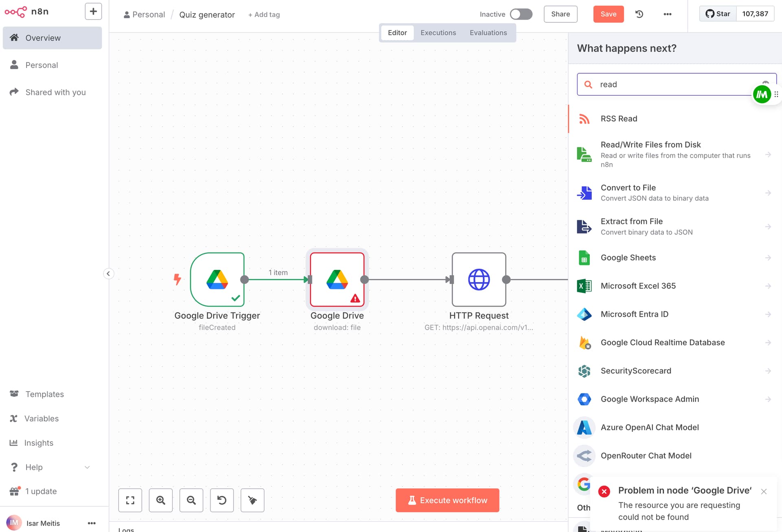The width and height of the screenshot is (782, 532).
Task: Click the GitHub Star button
Action: (x=718, y=14)
